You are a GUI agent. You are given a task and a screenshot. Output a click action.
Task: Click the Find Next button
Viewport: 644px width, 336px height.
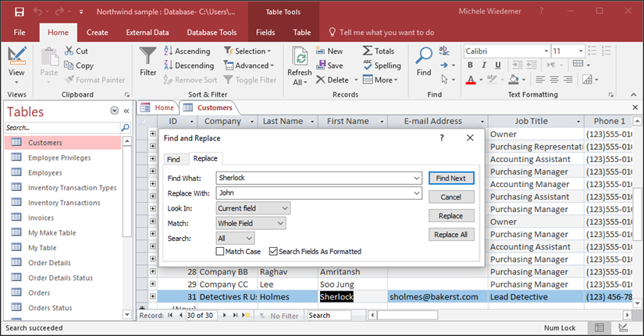click(x=451, y=178)
